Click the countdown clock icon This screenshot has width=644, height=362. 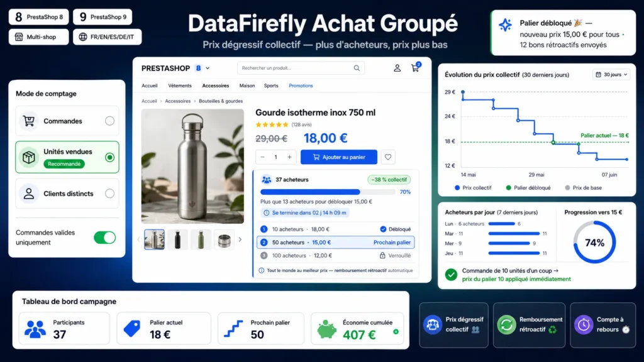[x=266, y=212]
